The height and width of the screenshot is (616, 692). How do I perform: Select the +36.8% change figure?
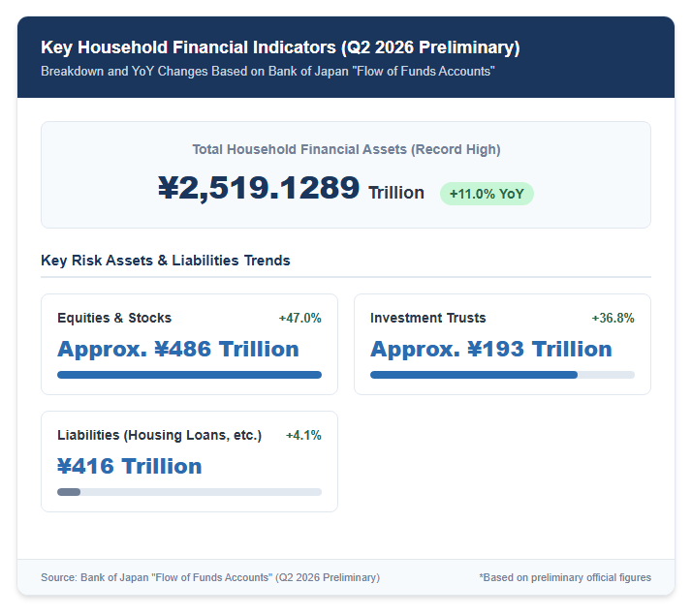(613, 318)
